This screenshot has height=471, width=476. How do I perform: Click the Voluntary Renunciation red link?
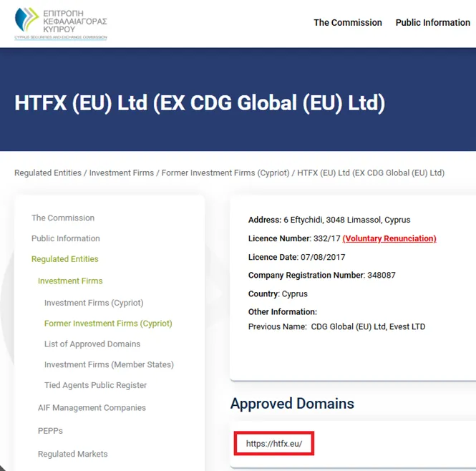(389, 238)
